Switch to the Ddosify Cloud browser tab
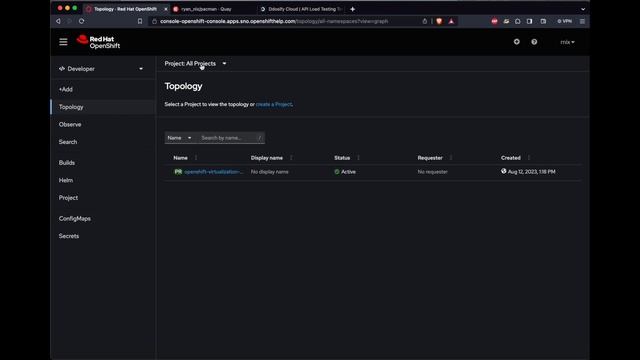 302,9
